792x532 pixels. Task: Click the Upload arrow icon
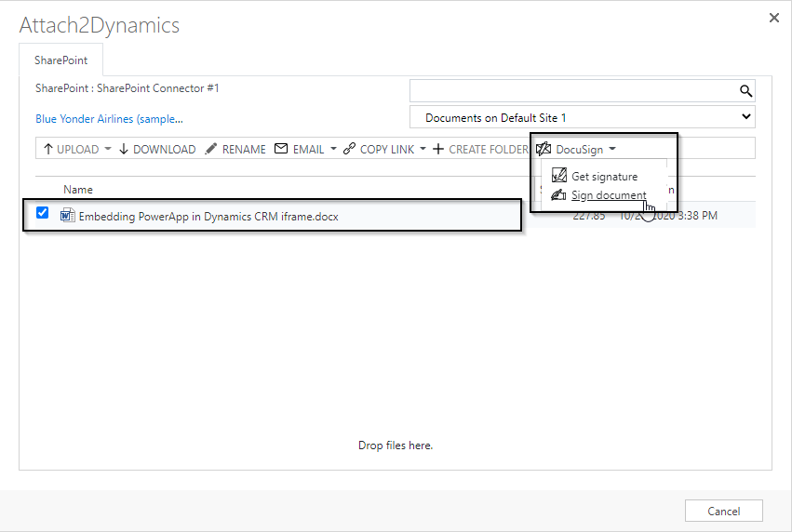[x=48, y=149]
